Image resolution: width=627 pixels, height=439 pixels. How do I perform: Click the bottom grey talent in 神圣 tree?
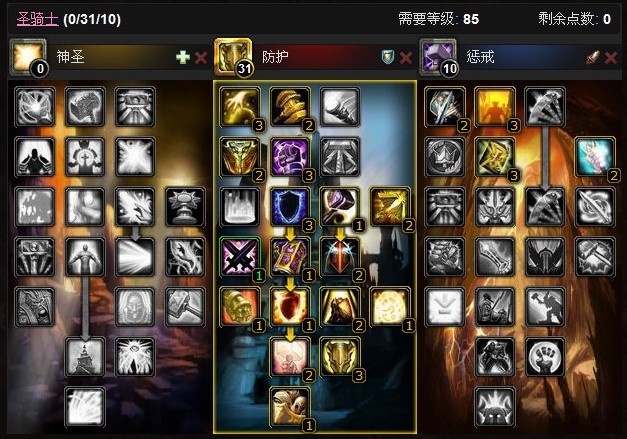point(85,407)
